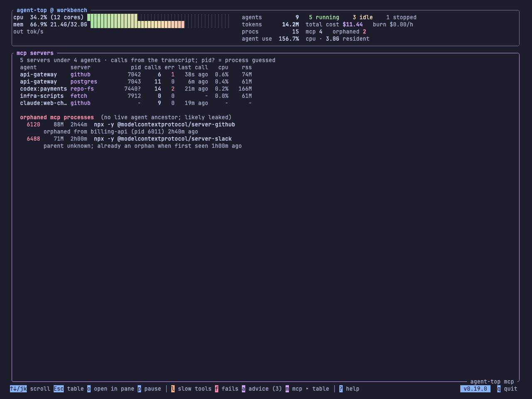Click the v0.19.0 version badge
This screenshot has width=532, height=399.
pyautogui.click(x=475, y=389)
